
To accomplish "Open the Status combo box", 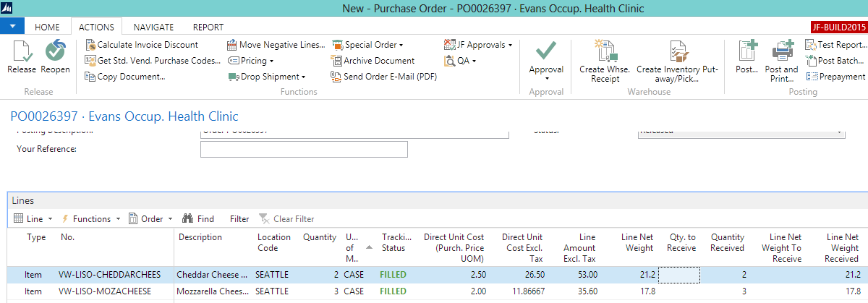I will pyautogui.click(x=741, y=132).
